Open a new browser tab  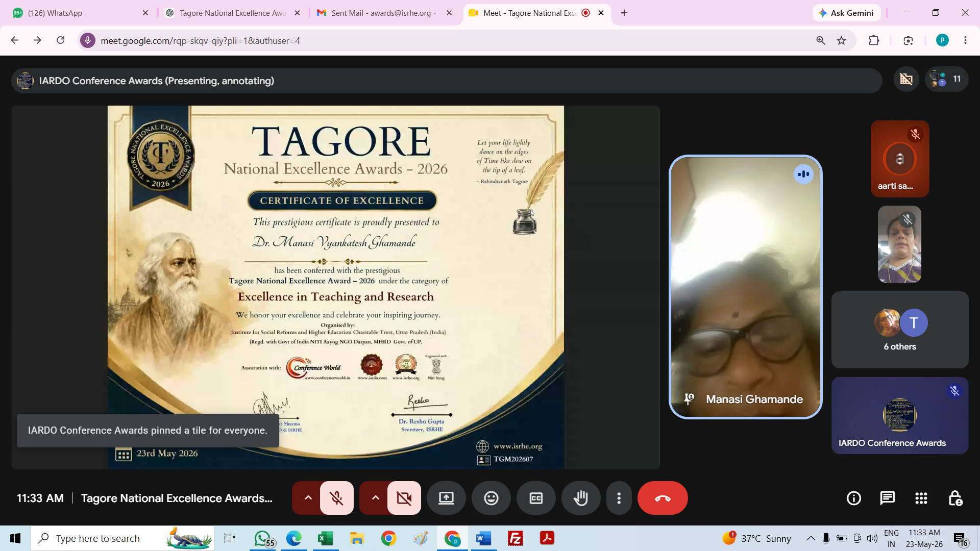pos(624,13)
